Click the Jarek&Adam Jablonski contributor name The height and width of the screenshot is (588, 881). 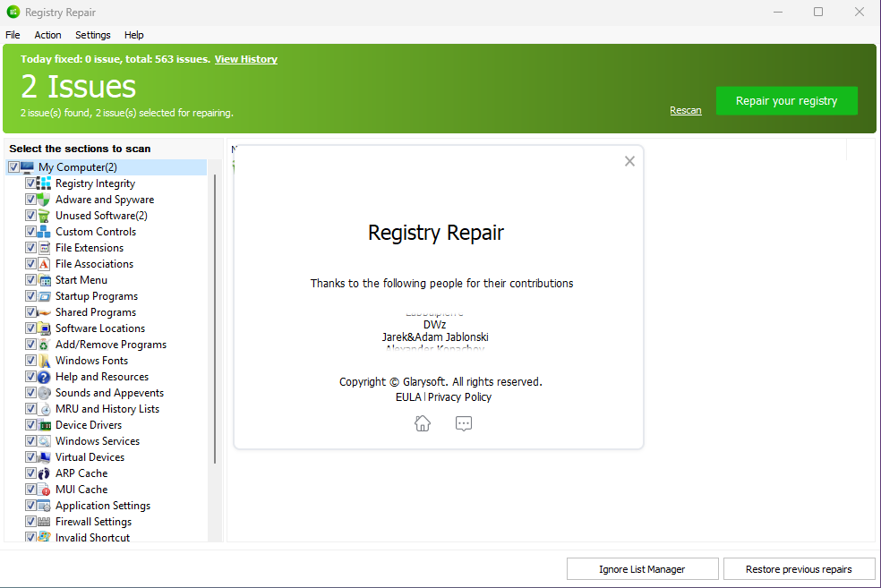point(435,337)
